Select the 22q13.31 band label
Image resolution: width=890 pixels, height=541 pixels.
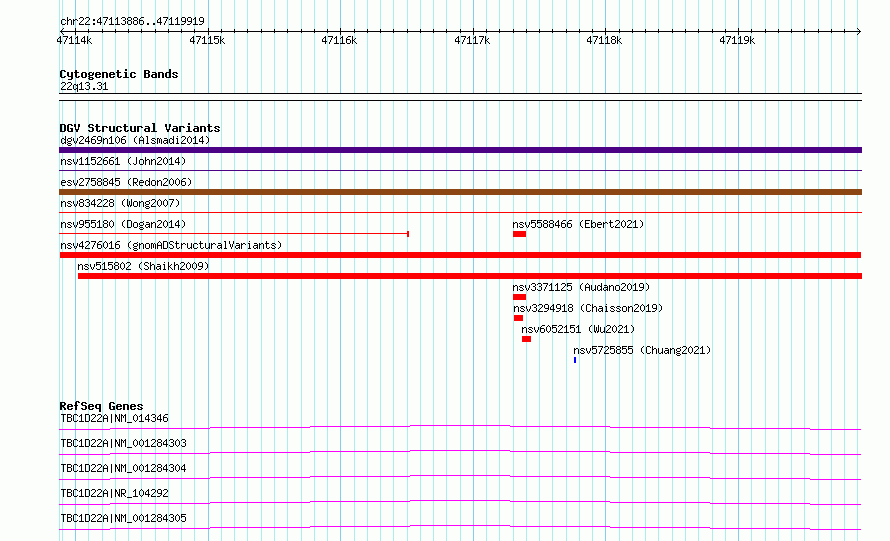click(x=84, y=86)
